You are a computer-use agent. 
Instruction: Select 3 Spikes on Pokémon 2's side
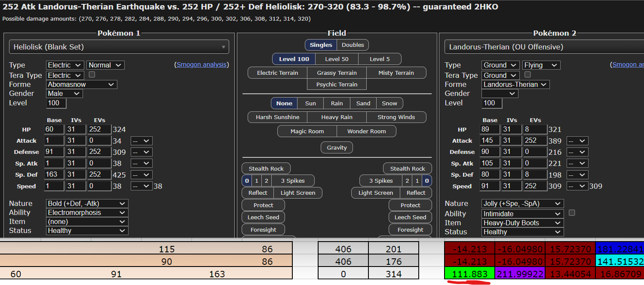click(x=381, y=181)
